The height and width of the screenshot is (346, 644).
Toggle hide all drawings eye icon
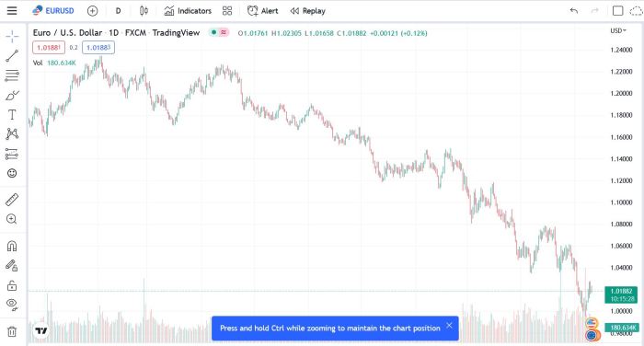(12, 305)
